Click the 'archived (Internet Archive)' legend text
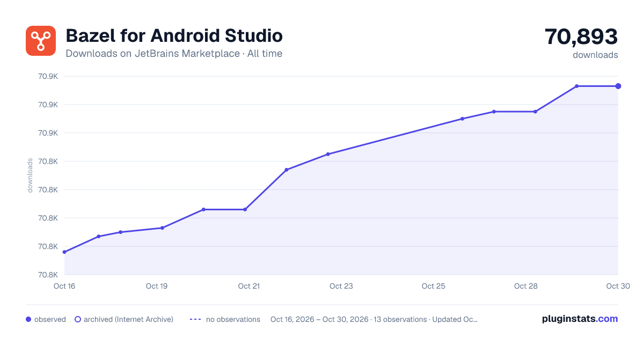This screenshot has height=338, width=644. (128, 319)
